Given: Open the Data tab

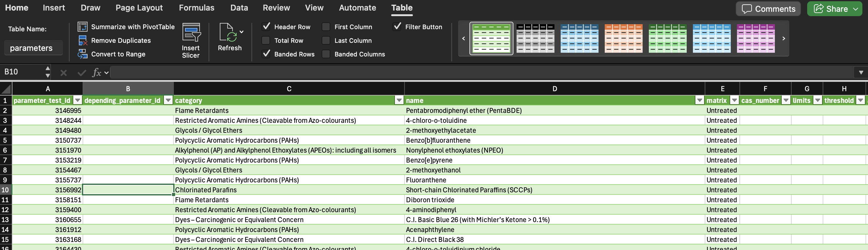Looking at the screenshot, I should pyautogui.click(x=239, y=8).
